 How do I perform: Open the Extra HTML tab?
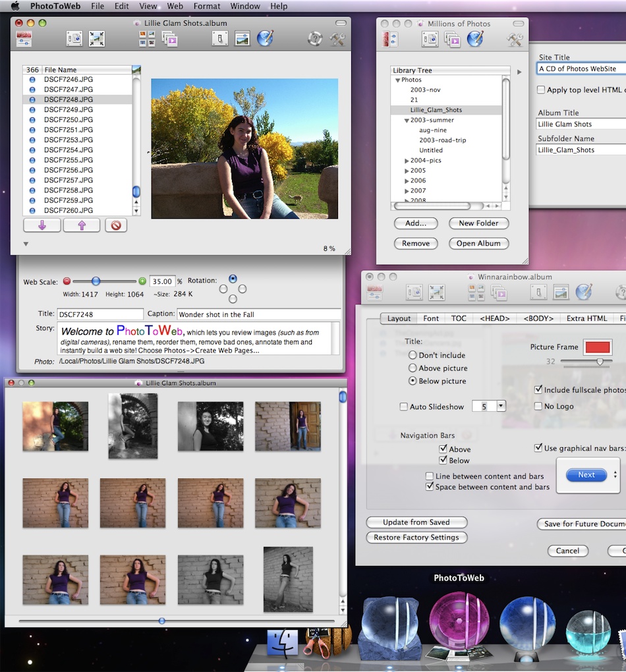coord(586,318)
